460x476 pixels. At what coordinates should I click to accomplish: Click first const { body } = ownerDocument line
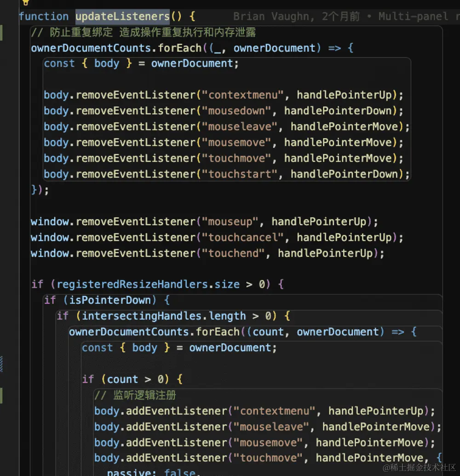141,64
